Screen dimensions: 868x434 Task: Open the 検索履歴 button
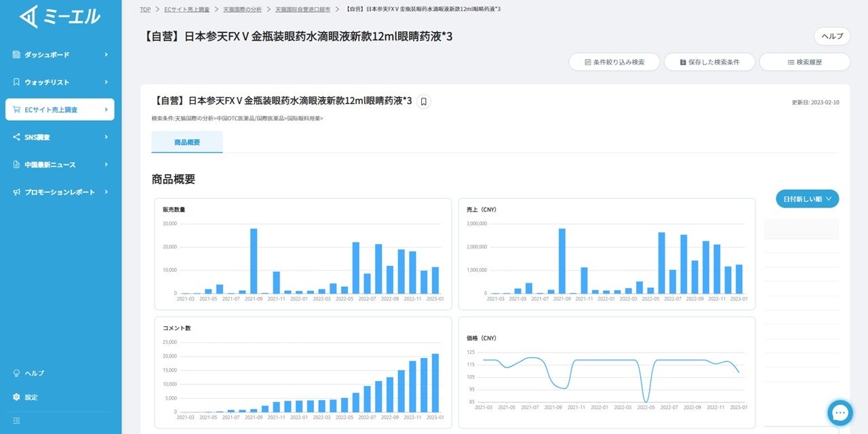click(804, 62)
